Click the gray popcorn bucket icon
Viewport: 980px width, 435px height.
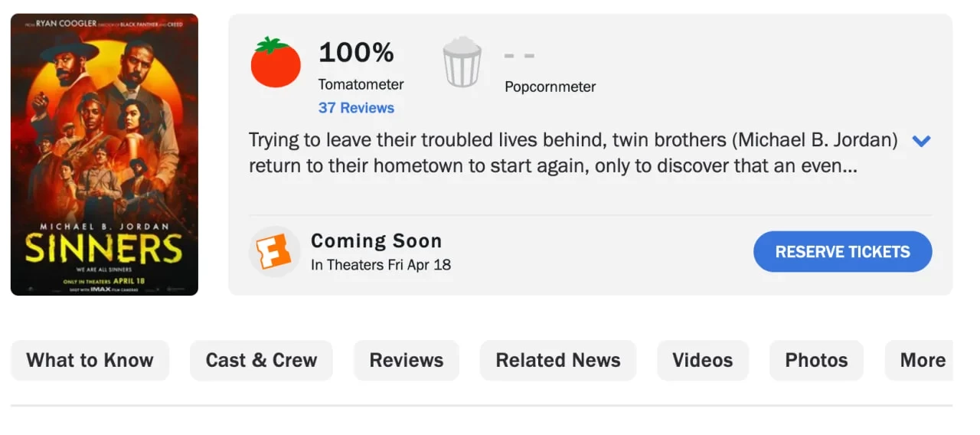point(462,63)
